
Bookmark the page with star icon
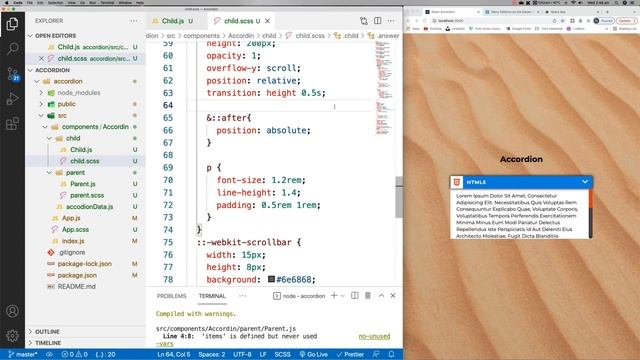(562, 20)
